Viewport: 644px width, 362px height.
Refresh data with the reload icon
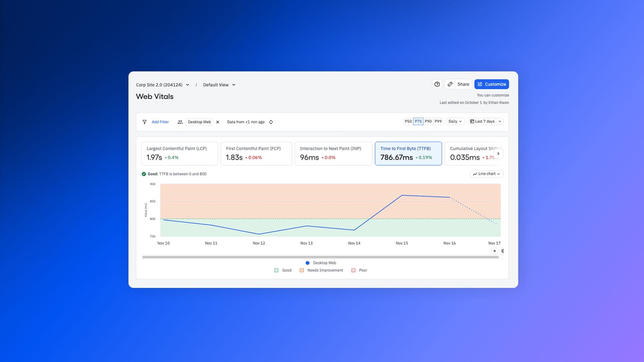[x=271, y=122]
